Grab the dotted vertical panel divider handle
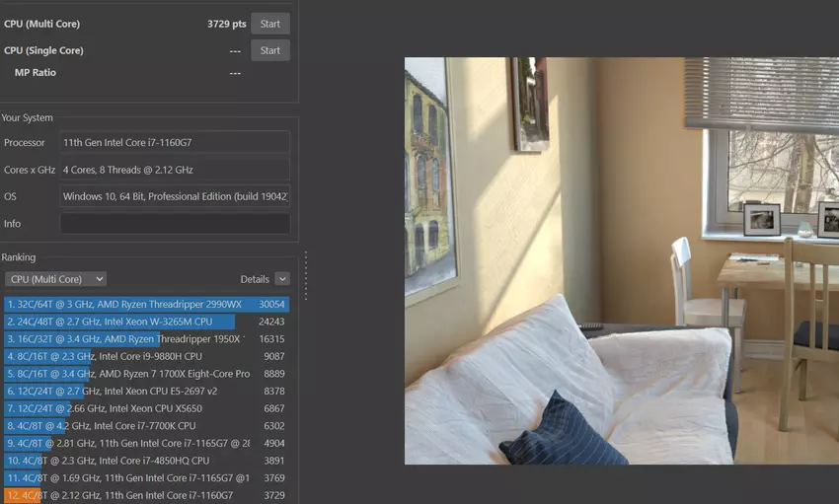The height and width of the screenshot is (504, 839). [306, 275]
